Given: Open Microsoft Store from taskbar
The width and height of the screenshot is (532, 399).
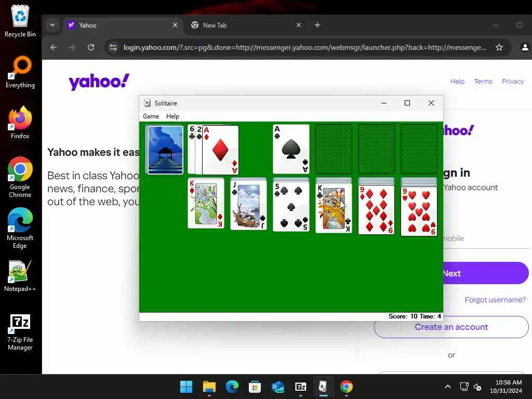Looking at the screenshot, I should [x=255, y=387].
